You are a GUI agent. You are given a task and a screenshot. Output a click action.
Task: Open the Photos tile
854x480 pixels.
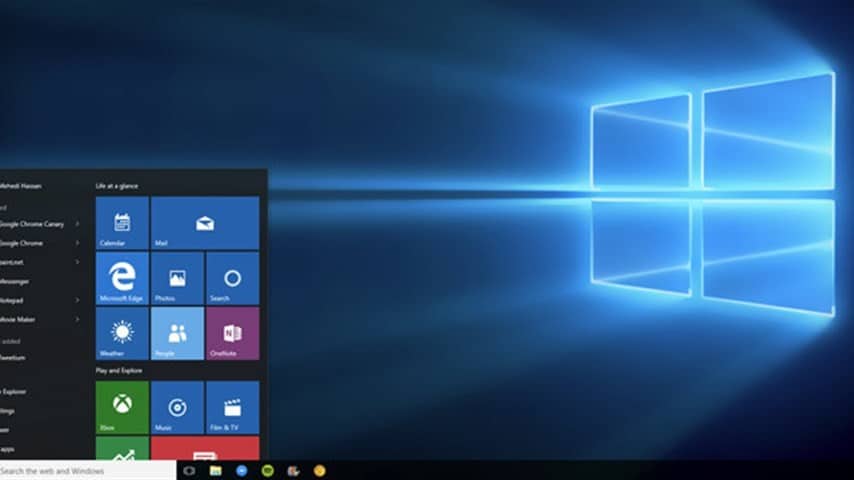pyautogui.click(x=177, y=278)
